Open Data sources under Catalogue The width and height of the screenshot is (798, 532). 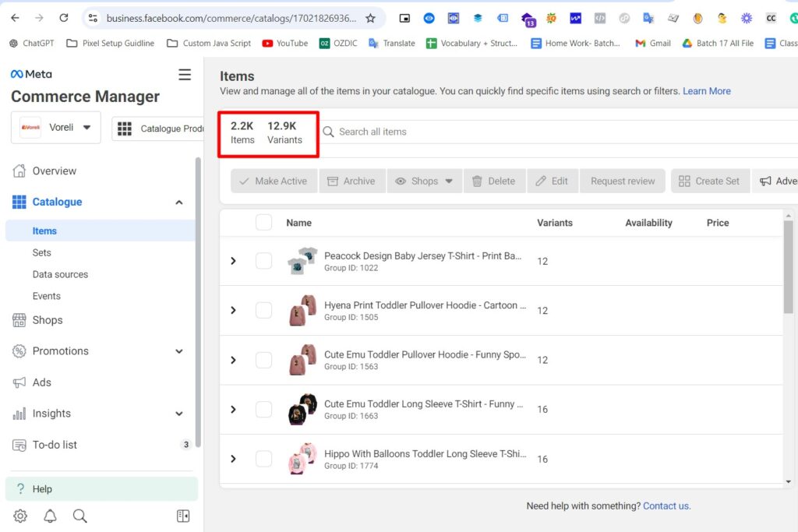tap(60, 275)
